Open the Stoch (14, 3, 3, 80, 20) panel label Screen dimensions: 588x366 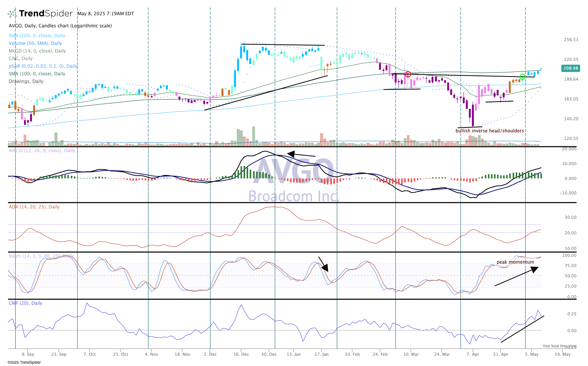click(x=41, y=256)
